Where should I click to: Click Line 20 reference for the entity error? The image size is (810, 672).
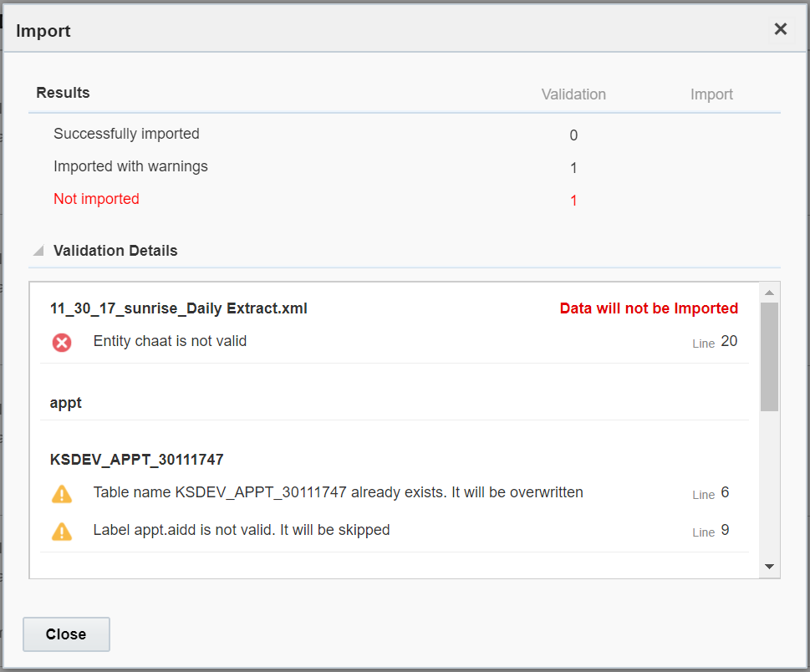715,342
